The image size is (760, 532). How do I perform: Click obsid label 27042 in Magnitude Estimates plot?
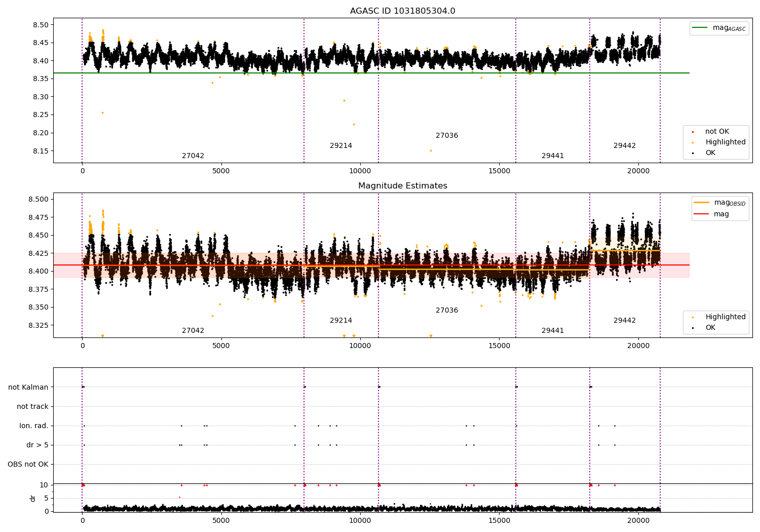click(x=193, y=331)
